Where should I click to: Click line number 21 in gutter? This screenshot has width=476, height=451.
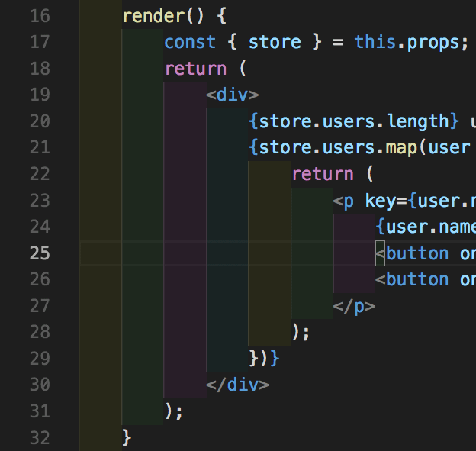(40, 147)
